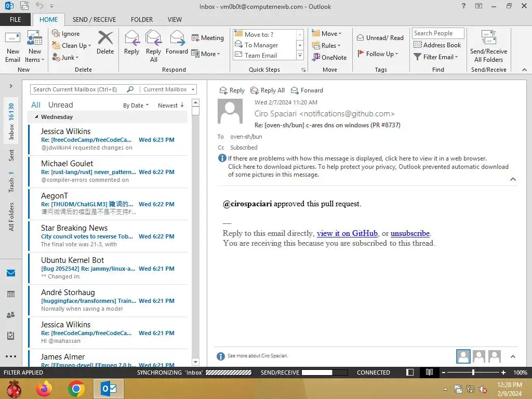Switch to the HOME tab

[48, 19]
